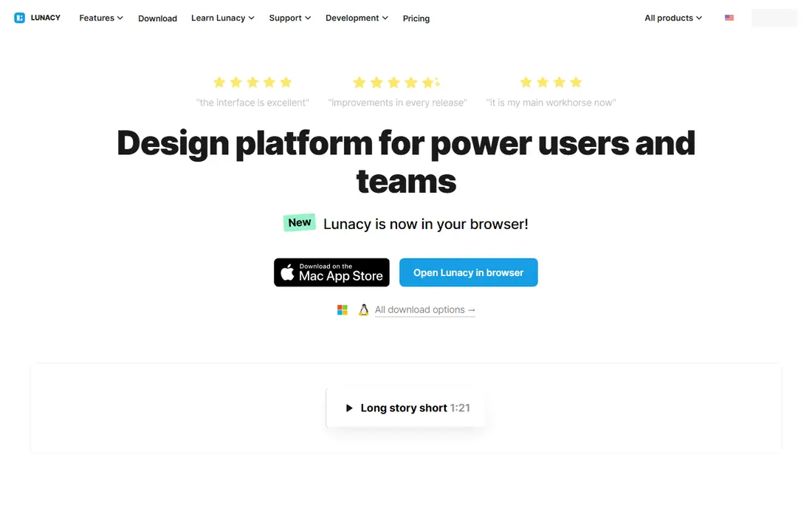Click the New badge label
This screenshot has width=812, height=508.
coord(299,223)
